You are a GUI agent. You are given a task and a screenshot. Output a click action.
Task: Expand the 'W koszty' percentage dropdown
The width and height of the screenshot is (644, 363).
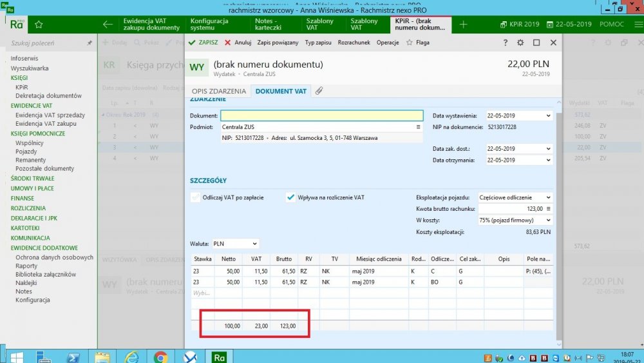(x=548, y=221)
